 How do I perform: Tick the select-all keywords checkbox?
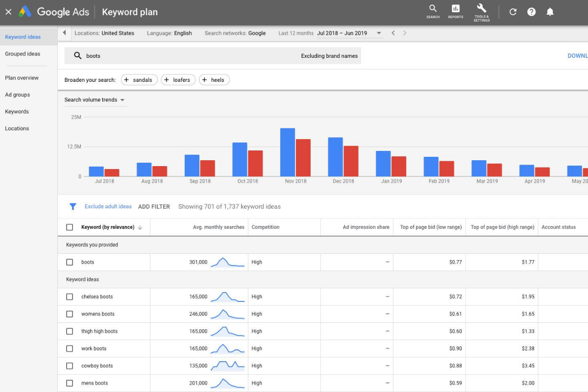pyautogui.click(x=70, y=227)
